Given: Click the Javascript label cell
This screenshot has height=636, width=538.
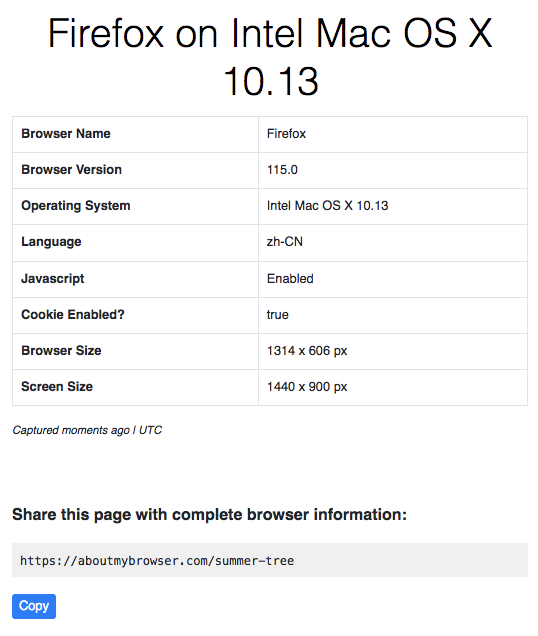Looking at the screenshot, I should (x=135, y=279).
